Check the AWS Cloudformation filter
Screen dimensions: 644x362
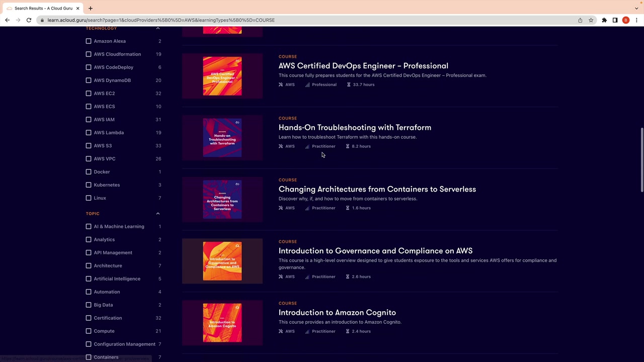(89, 54)
